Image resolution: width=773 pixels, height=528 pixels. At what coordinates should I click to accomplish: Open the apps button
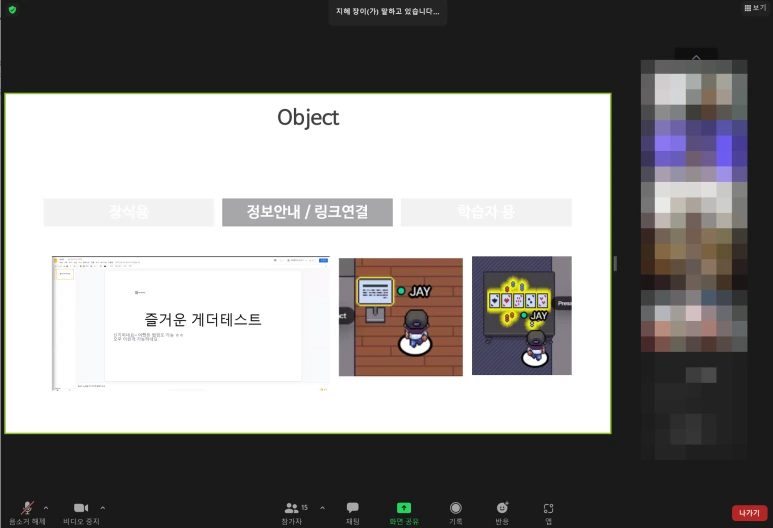[548, 513]
